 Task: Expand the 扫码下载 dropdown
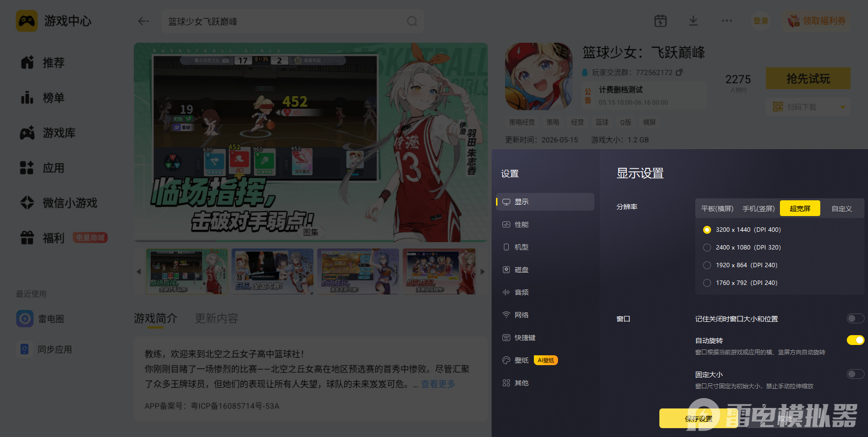[842, 107]
